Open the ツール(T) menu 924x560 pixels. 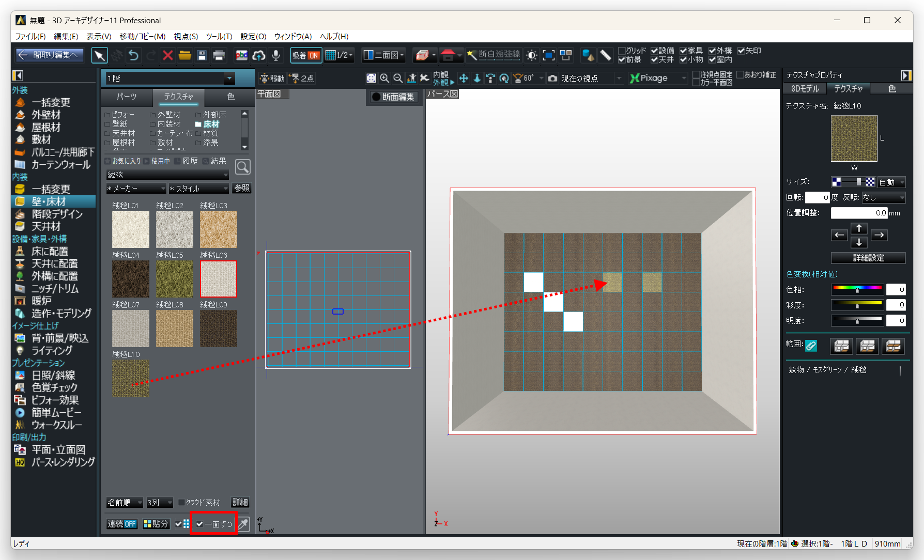pos(219,36)
